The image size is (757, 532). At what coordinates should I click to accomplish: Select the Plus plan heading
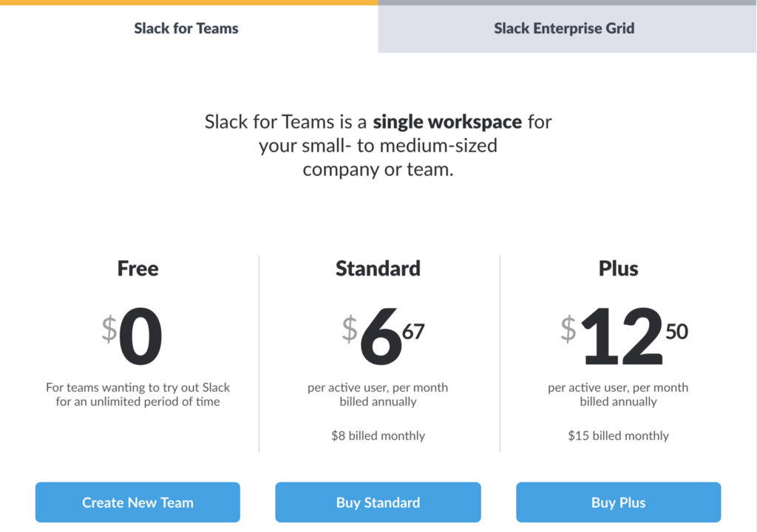coord(618,268)
